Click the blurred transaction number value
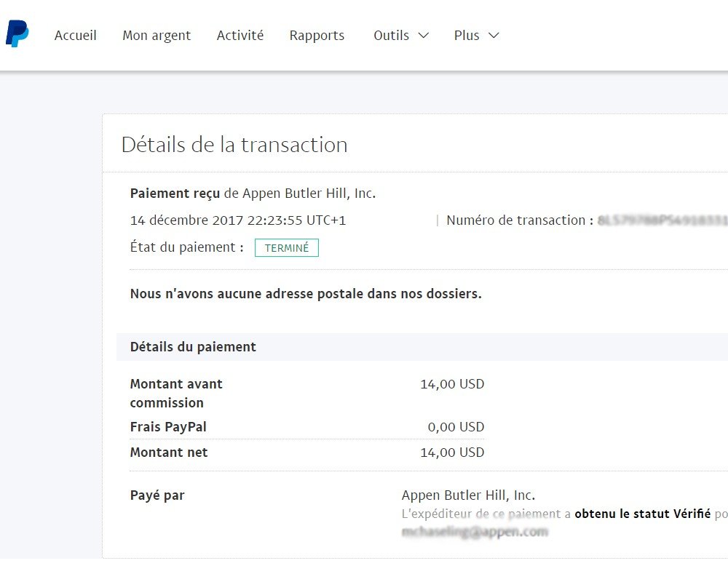This screenshot has height=582, width=728. [x=662, y=220]
